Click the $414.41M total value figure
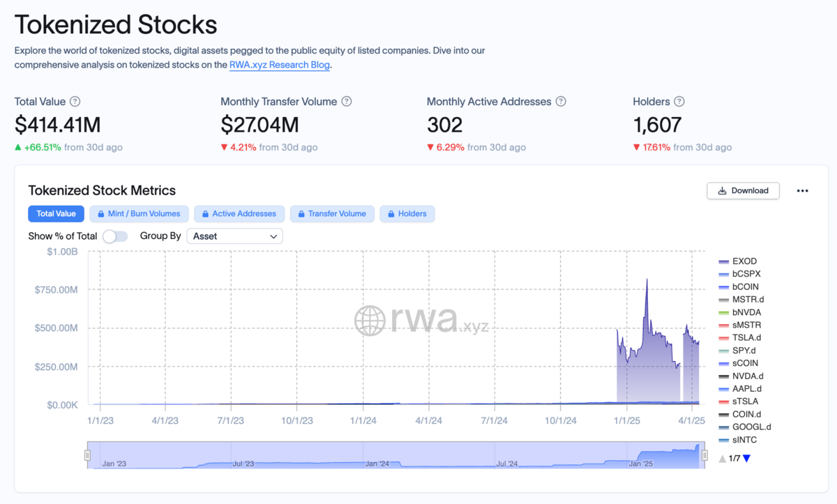This screenshot has height=504, width=837. click(x=58, y=125)
